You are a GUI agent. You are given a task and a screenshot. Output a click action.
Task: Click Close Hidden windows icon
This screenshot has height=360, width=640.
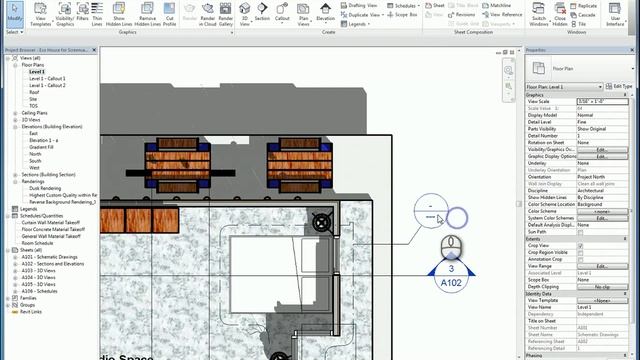pyautogui.click(x=560, y=14)
